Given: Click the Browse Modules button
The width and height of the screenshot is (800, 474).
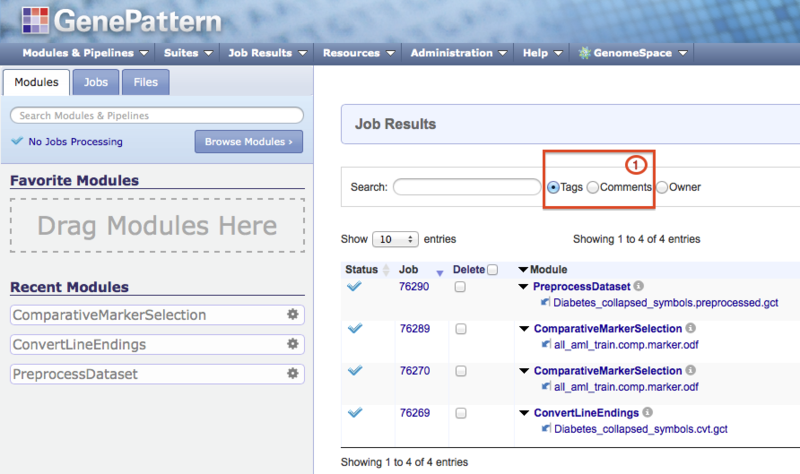Looking at the screenshot, I should click(x=248, y=141).
